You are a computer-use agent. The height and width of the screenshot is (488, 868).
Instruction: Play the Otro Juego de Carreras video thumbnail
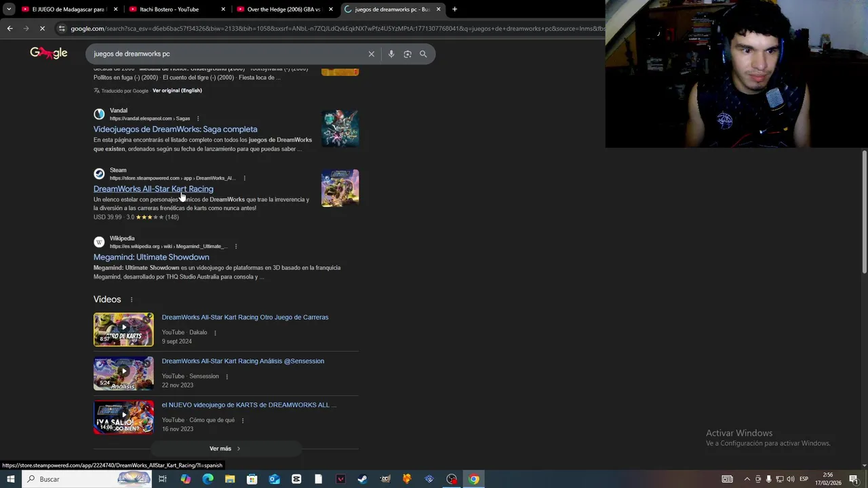pyautogui.click(x=123, y=329)
